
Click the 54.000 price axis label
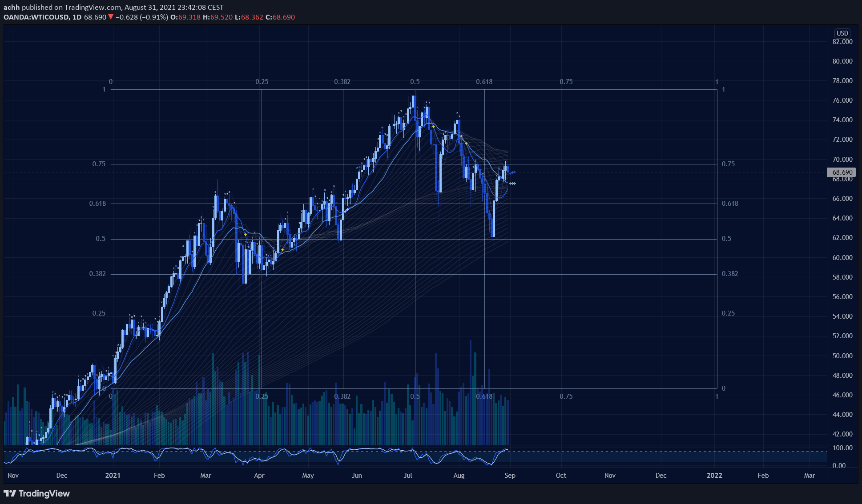pyautogui.click(x=842, y=316)
